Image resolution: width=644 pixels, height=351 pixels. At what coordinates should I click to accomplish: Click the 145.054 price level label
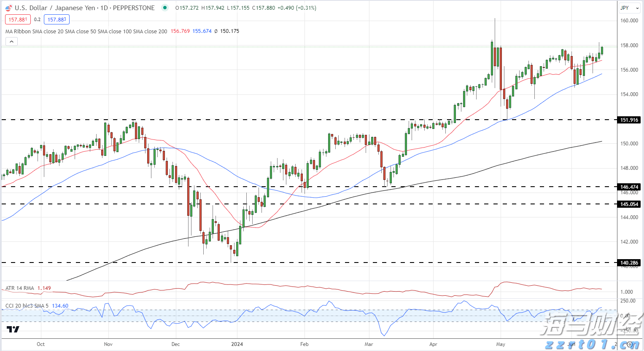point(629,204)
